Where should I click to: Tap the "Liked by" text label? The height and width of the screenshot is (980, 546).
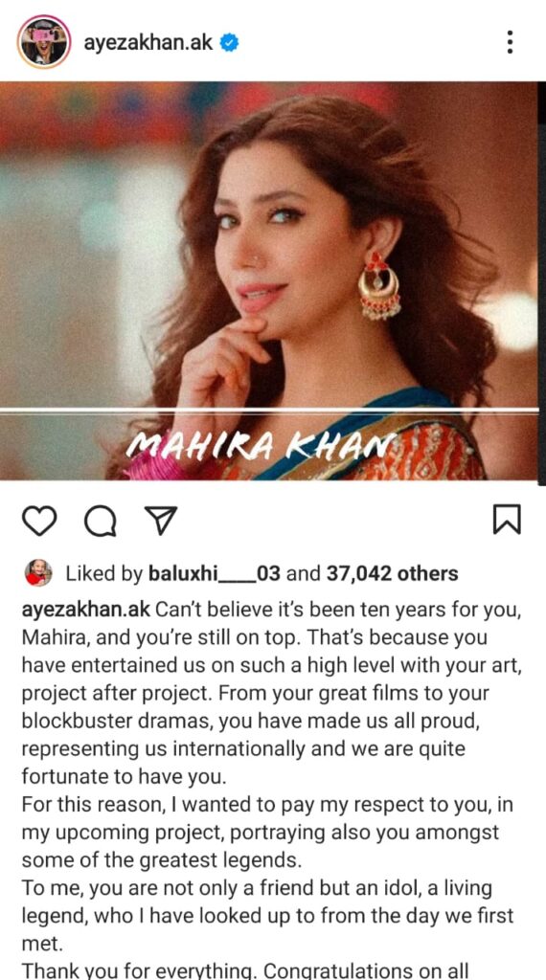pyautogui.click(x=104, y=573)
